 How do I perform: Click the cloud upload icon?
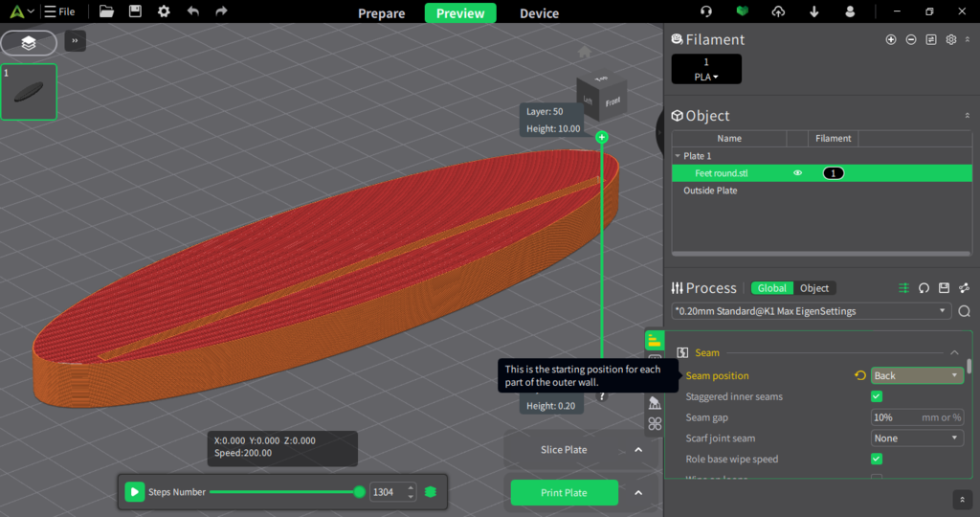(x=778, y=11)
